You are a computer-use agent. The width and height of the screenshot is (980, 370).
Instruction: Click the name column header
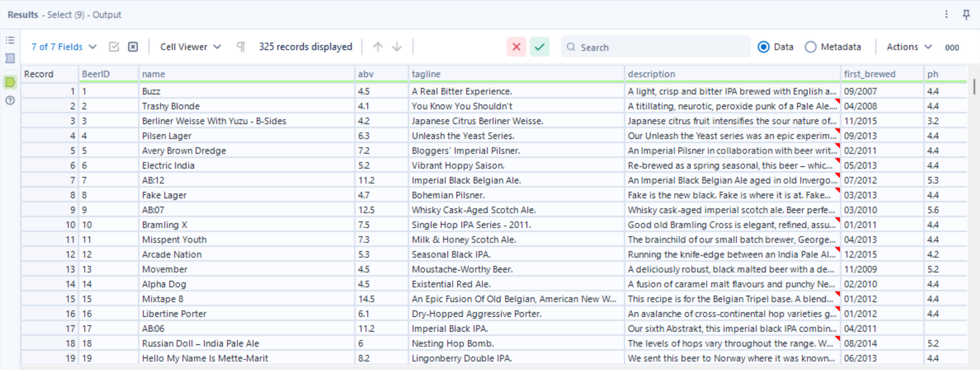click(246, 74)
